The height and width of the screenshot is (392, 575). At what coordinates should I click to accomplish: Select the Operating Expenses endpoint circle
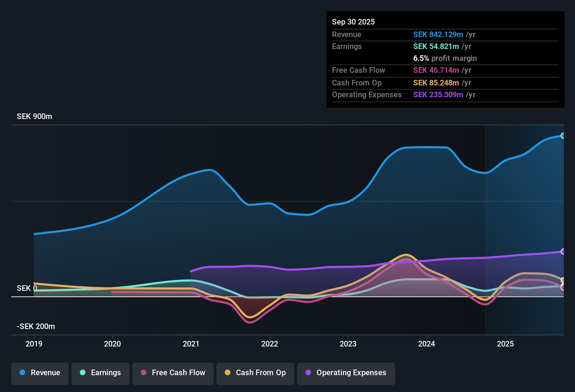click(x=563, y=251)
